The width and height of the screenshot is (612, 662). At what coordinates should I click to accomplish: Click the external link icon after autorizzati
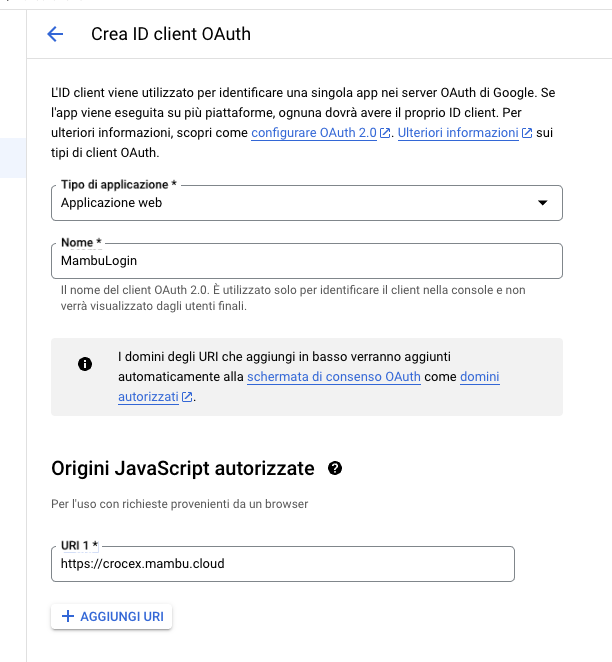click(187, 397)
